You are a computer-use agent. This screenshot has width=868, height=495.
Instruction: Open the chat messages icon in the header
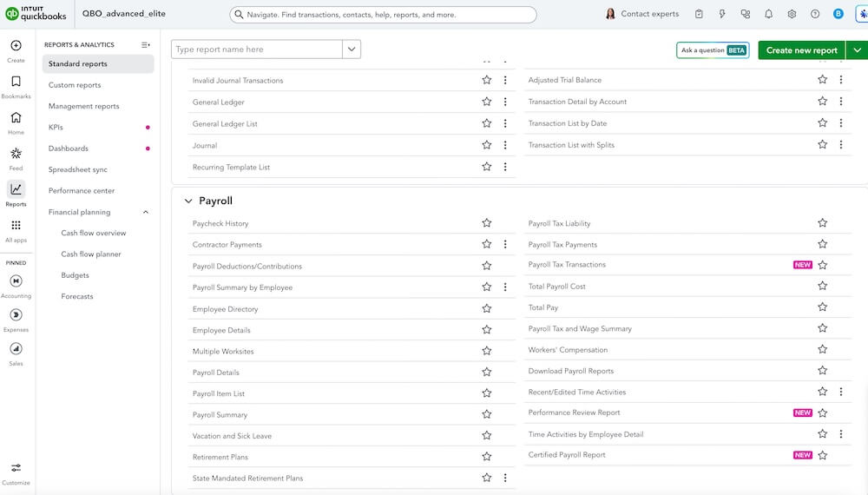point(745,15)
